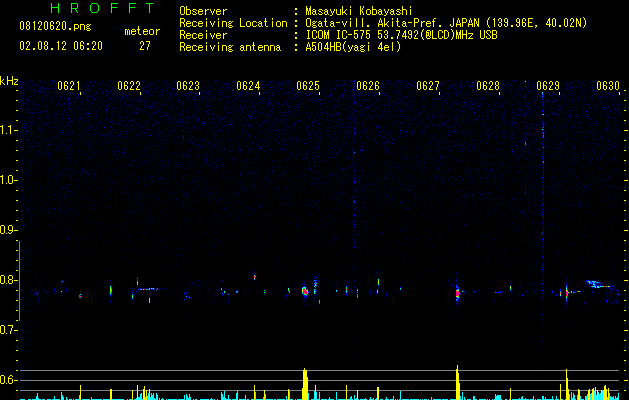629x400 pixels.
Task: Select antenna text A504HB(yagi 4el)
Action: (353, 47)
